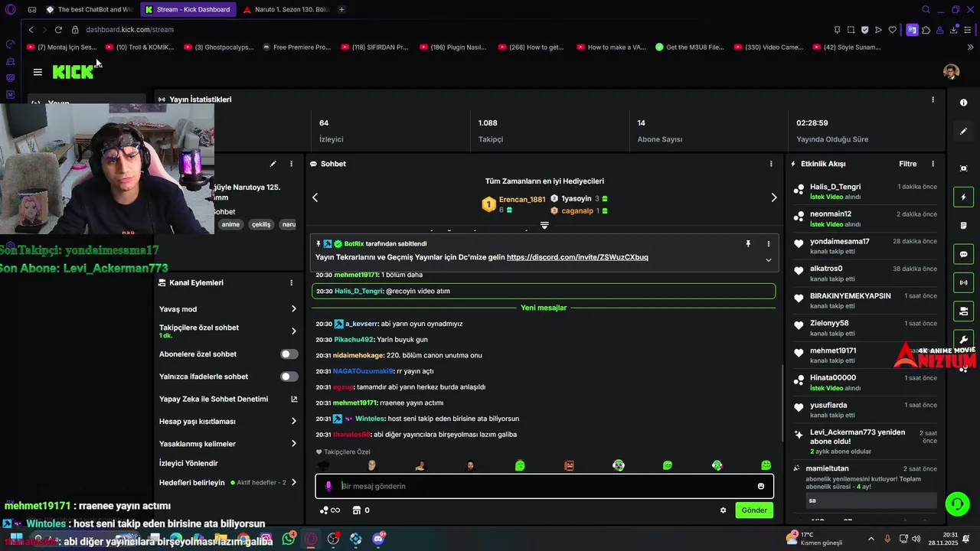The image size is (980, 551).
Task: Click the wrench icon in right sidebar
Action: [963, 340]
